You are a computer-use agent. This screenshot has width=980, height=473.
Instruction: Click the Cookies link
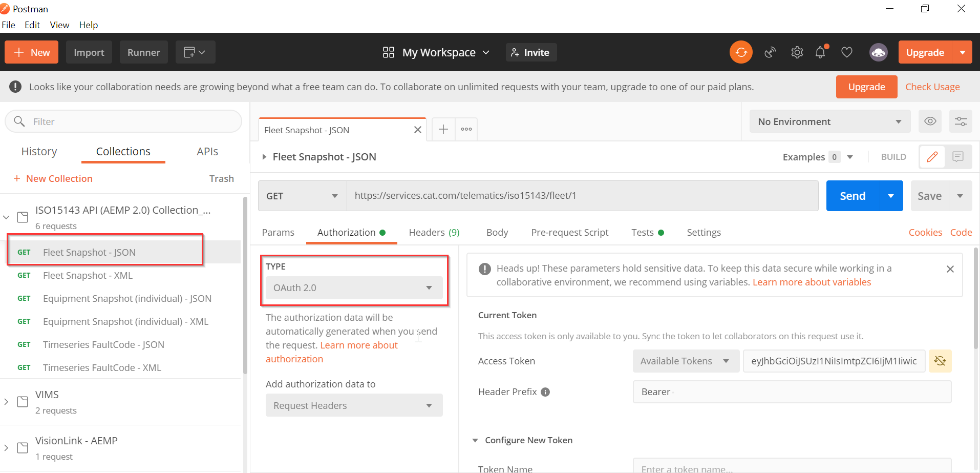[925, 232]
